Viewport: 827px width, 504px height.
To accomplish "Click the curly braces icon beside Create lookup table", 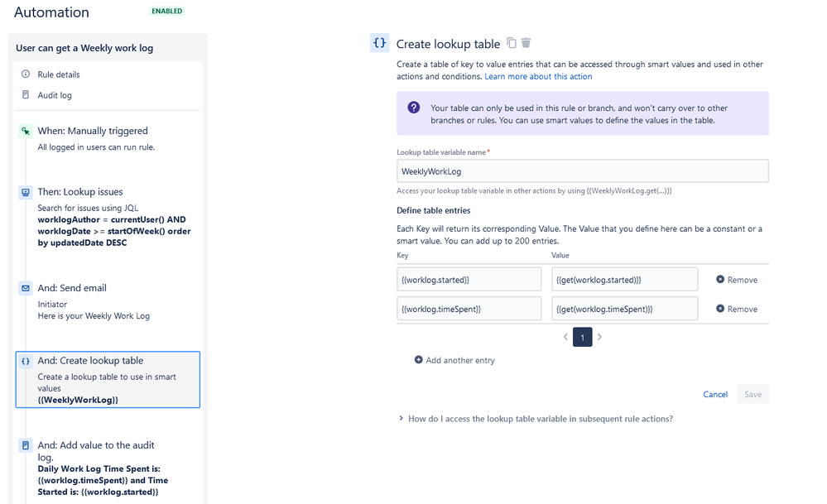I will (x=379, y=42).
